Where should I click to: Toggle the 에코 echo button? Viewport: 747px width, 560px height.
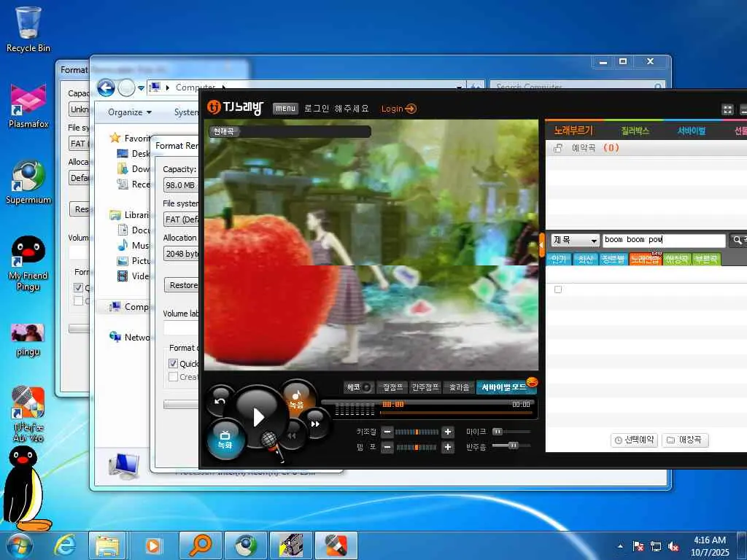point(359,387)
